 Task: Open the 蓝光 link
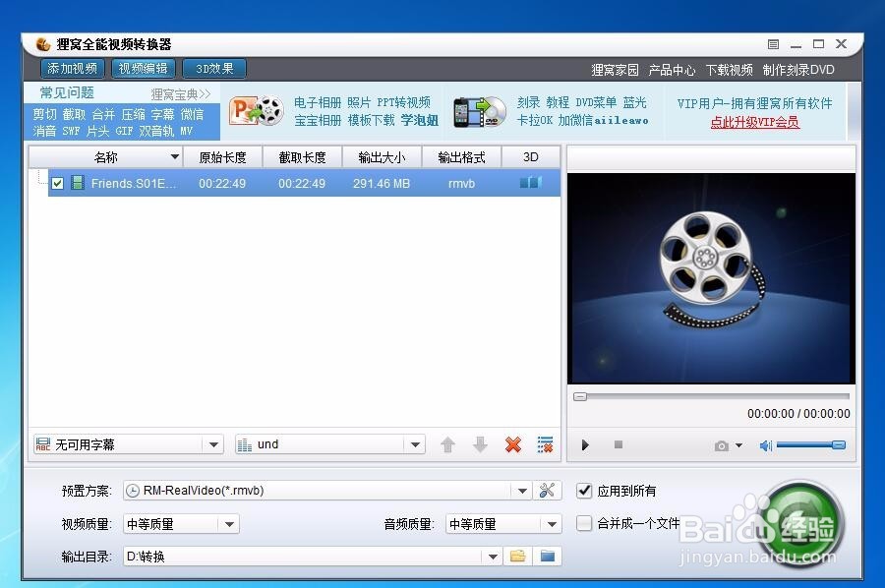(635, 102)
